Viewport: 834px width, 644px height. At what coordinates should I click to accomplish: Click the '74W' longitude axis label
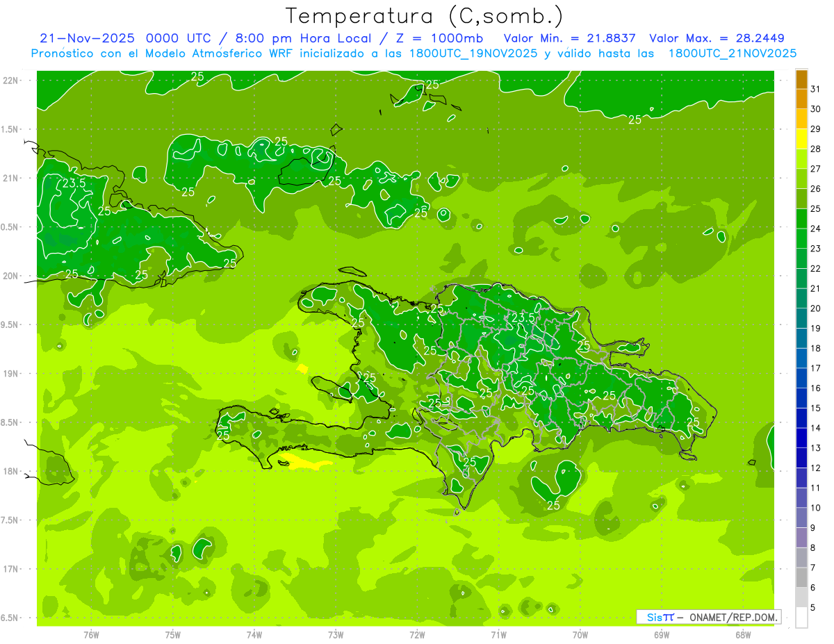[254, 635]
